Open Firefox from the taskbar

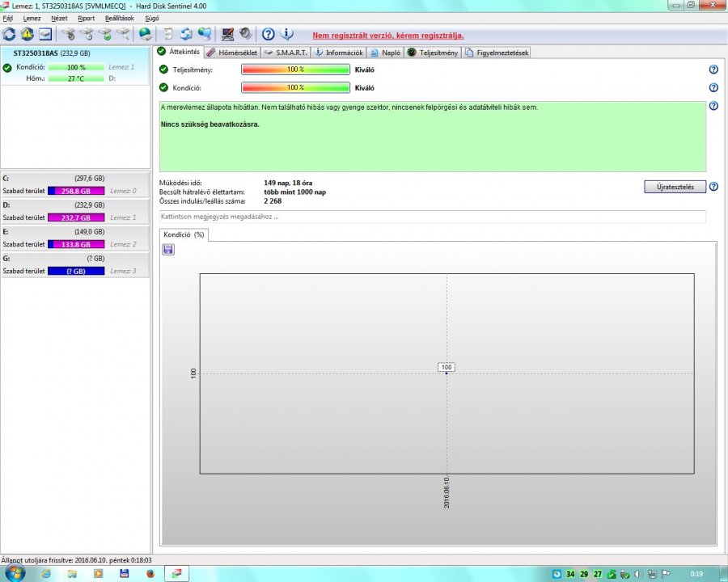(150, 574)
